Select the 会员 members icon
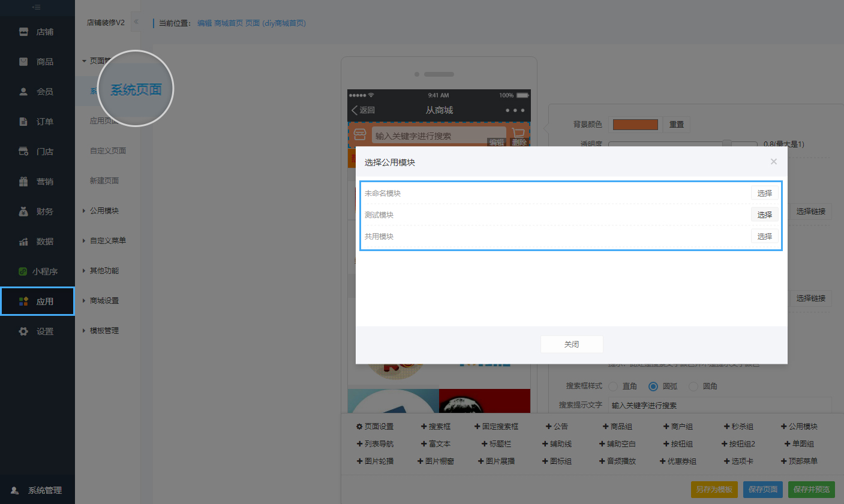Image resolution: width=844 pixels, height=504 pixels. 23,92
